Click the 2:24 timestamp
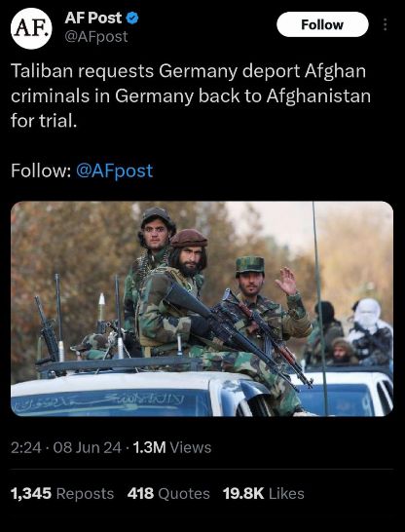Screen dimensions: 405x532 click(x=26, y=448)
